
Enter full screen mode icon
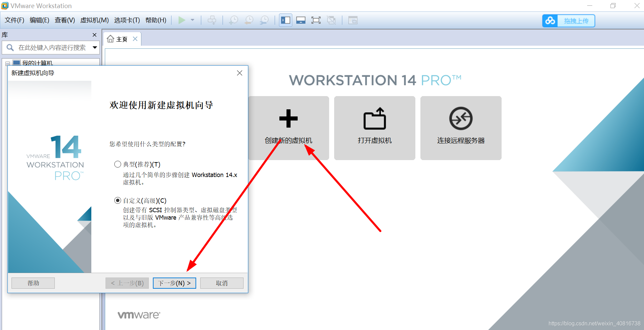[x=316, y=20]
